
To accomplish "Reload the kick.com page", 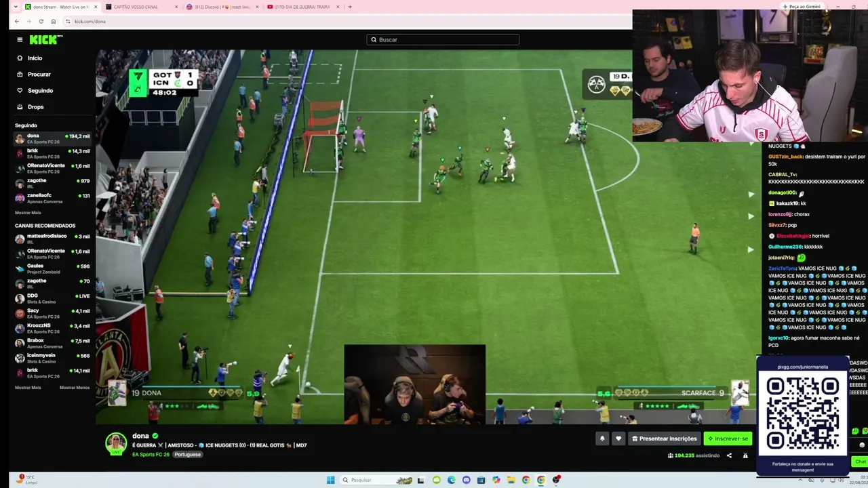I will tap(41, 21).
